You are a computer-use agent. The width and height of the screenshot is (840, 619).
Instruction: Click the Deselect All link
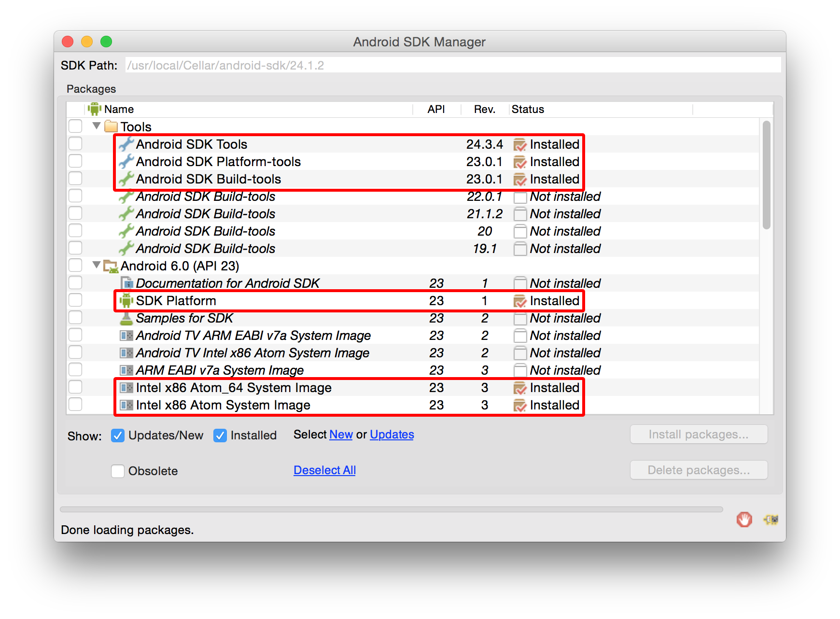(x=324, y=470)
